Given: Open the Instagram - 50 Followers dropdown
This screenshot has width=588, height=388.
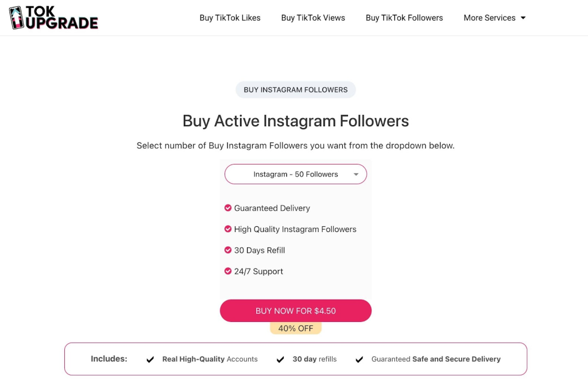Looking at the screenshot, I should pos(295,174).
